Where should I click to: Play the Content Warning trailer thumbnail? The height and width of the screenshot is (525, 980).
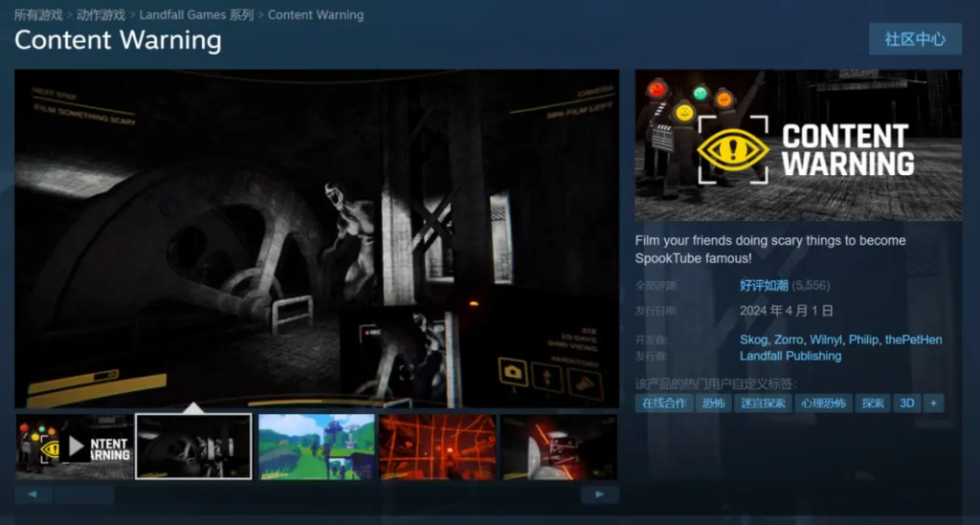[x=75, y=447]
